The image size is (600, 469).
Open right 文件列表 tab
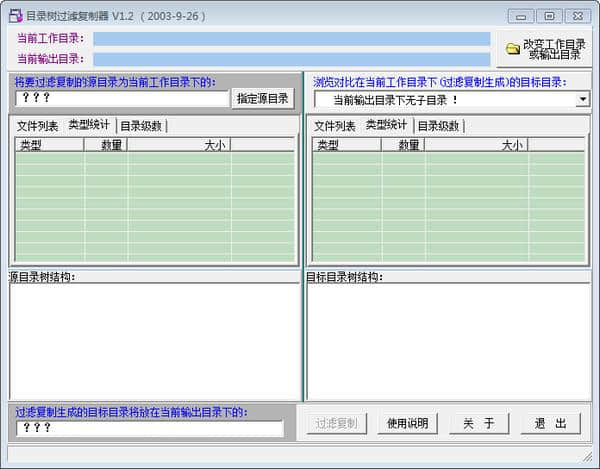click(335, 126)
